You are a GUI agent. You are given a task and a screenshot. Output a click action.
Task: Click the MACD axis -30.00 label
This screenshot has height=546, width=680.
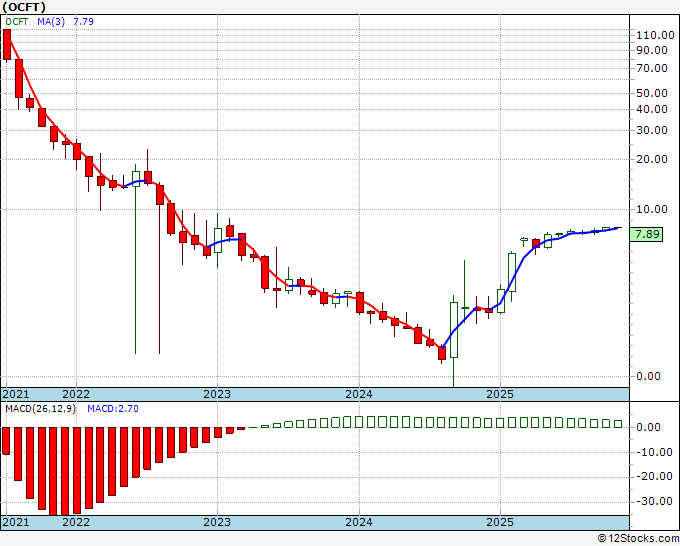coord(654,501)
